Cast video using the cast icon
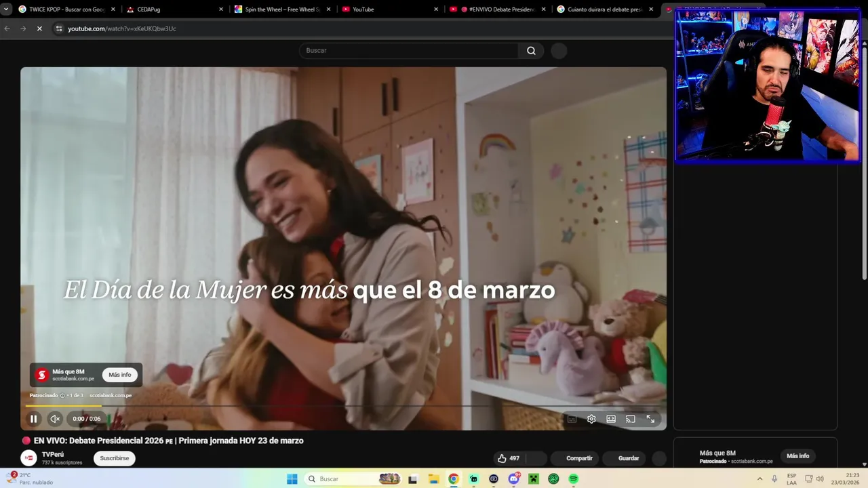 pyautogui.click(x=631, y=419)
